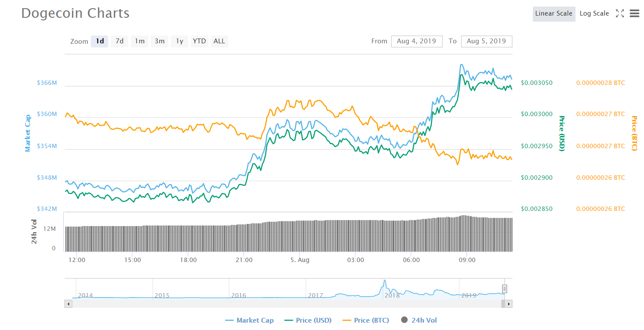The width and height of the screenshot is (644, 330).
Task: Click the 15:00 time axis label
Action: pyautogui.click(x=132, y=260)
